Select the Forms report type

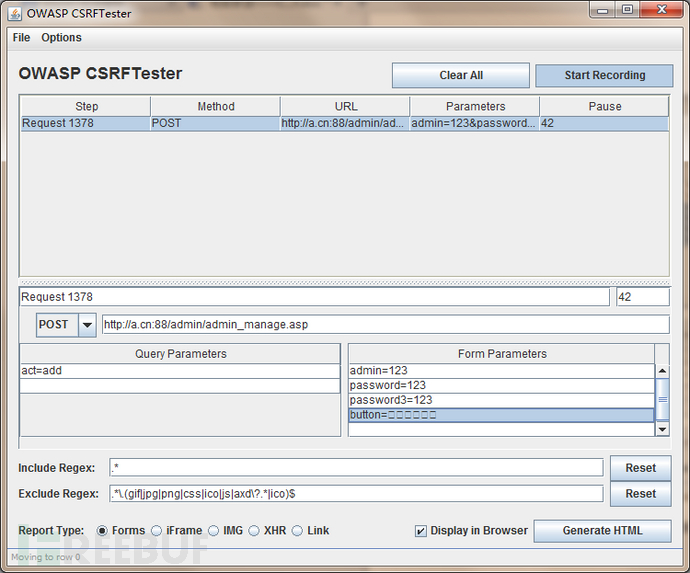click(x=102, y=531)
